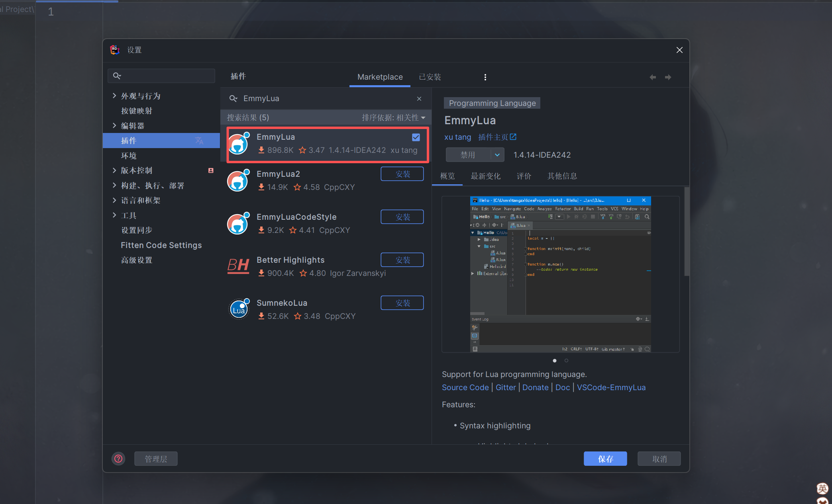
Task: Go back with the left arrow
Action: click(653, 77)
